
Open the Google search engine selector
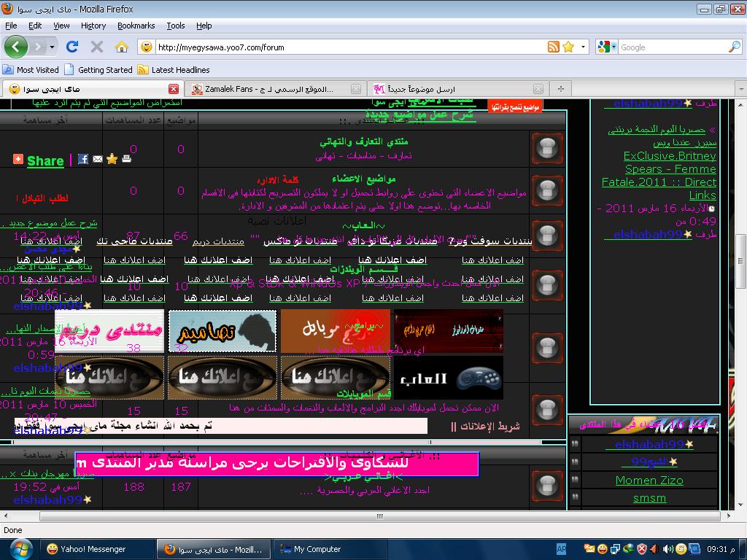606,47
